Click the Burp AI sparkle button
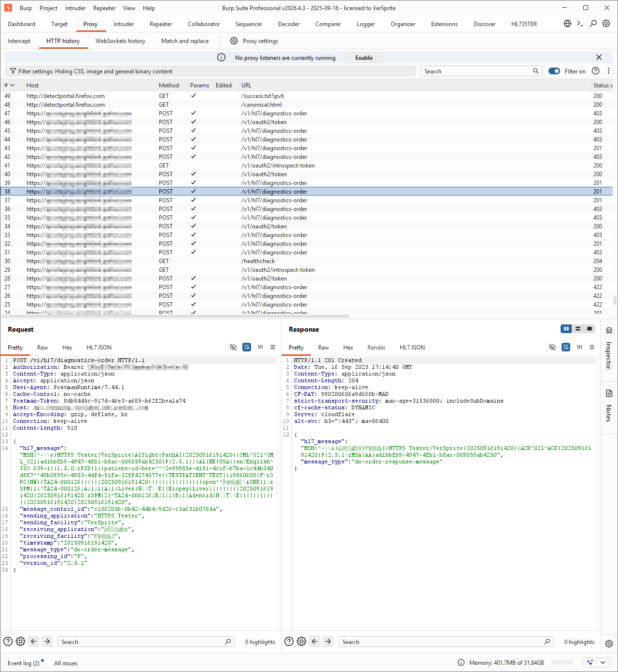This screenshot has height=672, width=618. point(590,663)
